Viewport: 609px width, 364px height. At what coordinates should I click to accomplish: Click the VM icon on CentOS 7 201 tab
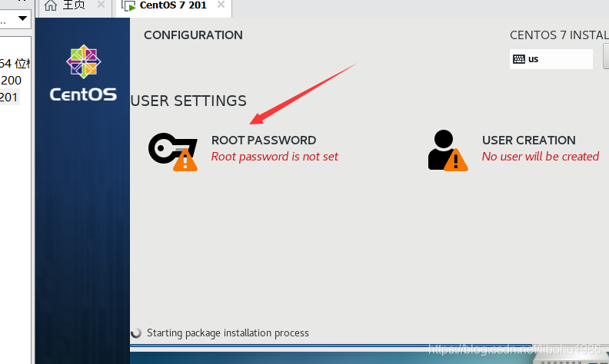[x=128, y=6]
